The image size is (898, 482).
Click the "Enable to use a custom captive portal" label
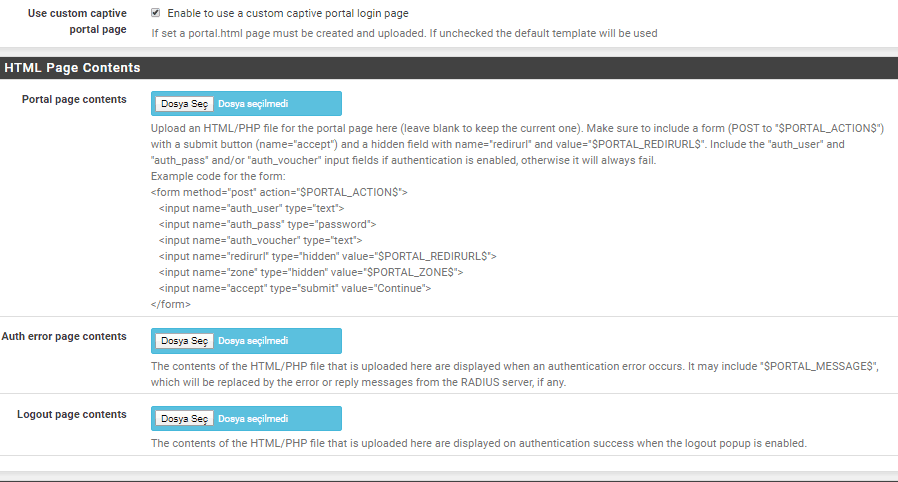(287, 13)
